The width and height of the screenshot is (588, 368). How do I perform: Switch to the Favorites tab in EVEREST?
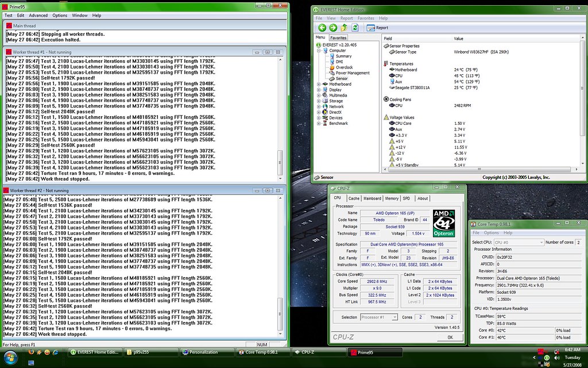(338, 38)
